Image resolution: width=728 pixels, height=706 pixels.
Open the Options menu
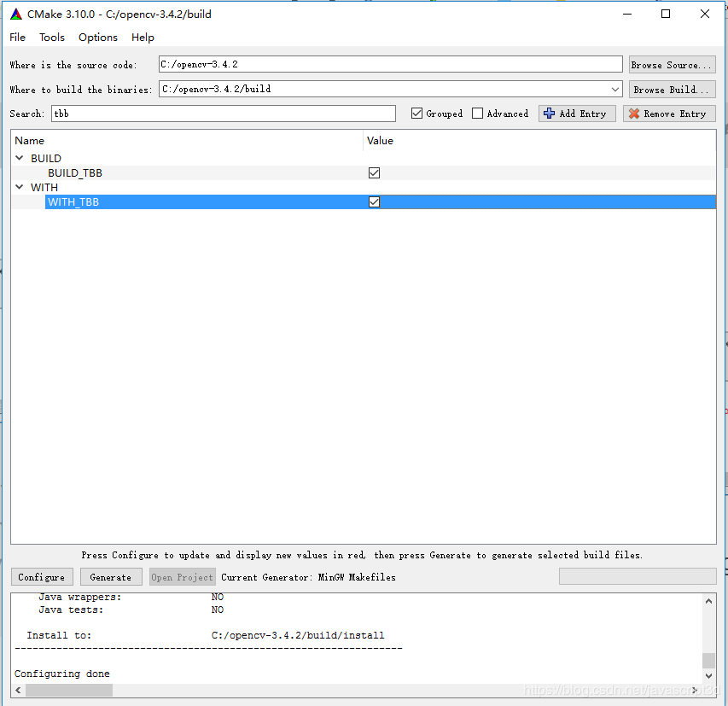point(98,38)
